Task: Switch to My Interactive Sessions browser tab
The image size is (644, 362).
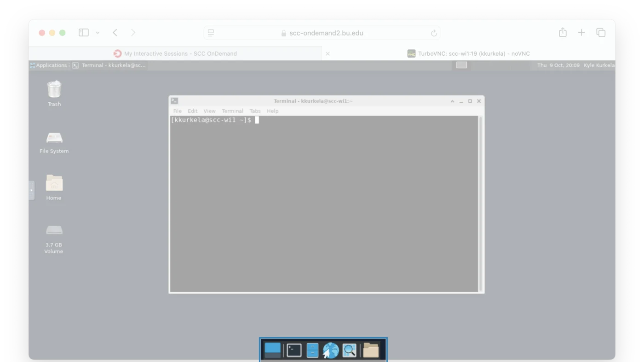Action: (x=175, y=53)
